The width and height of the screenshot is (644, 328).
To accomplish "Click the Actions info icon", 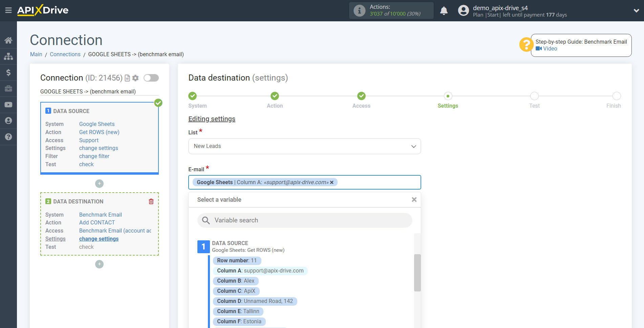I will coord(359,10).
